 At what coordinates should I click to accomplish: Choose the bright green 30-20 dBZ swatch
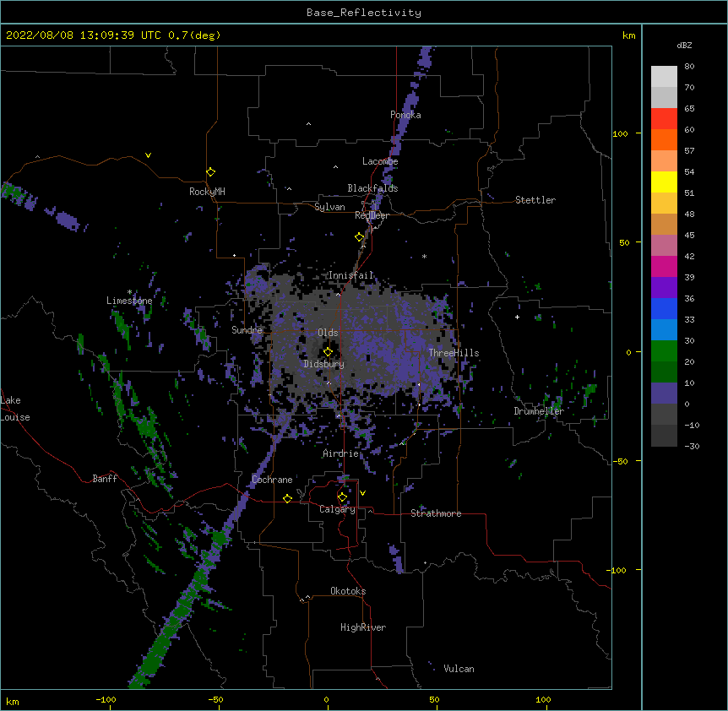664,351
